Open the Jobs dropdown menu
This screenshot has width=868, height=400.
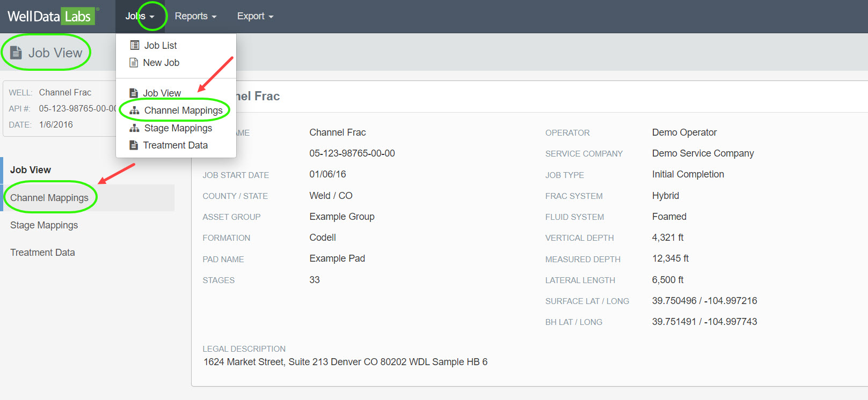[x=140, y=16]
